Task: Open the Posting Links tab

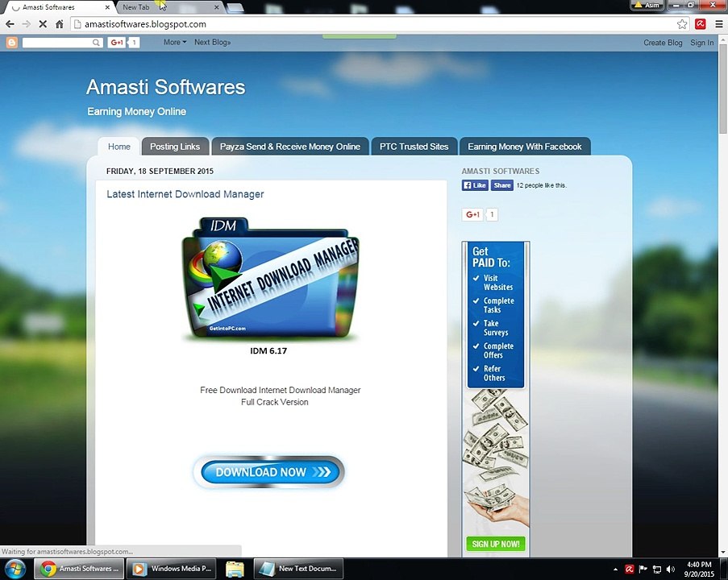Action: (175, 147)
